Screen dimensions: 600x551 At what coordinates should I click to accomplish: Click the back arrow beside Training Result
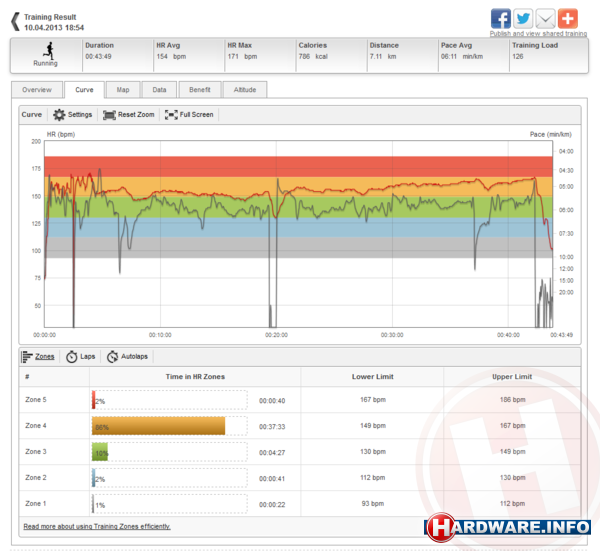point(15,22)
